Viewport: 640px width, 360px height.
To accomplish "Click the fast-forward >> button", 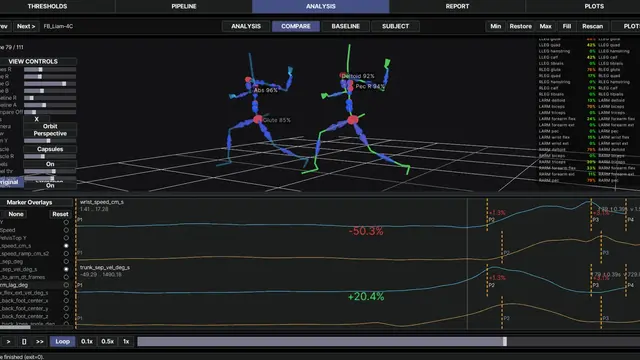I will [x=40, y=342].
